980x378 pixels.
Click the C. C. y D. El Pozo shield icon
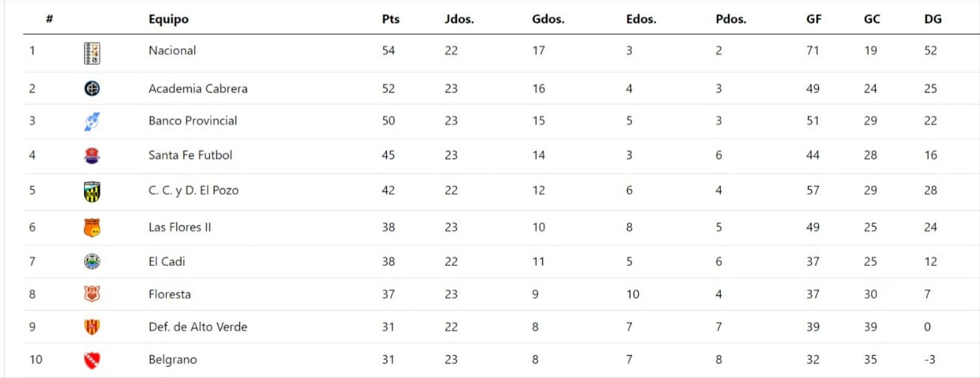click(92, 191)
